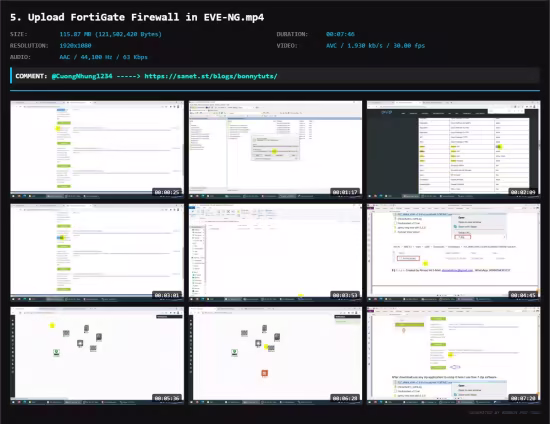Click the 'DURATION:' label
This screenshot has width=550, height=424.
(x=292, y=34)
